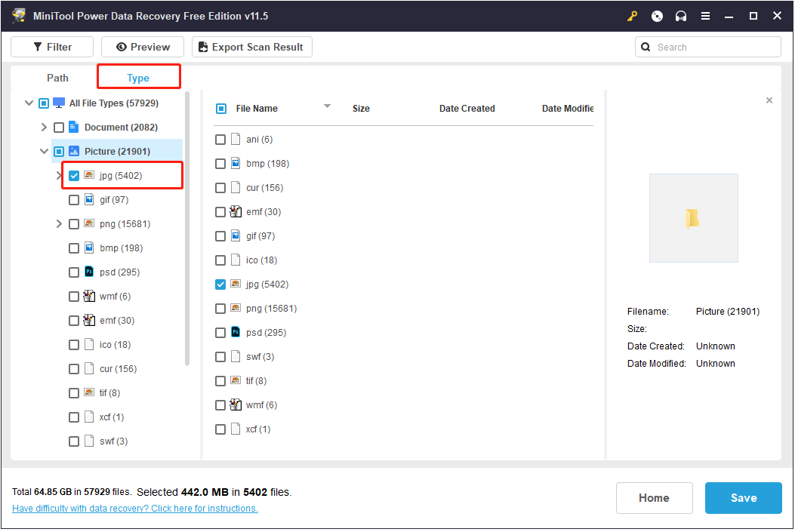Open the hamburger menu in title bar

tap(705, 17)
